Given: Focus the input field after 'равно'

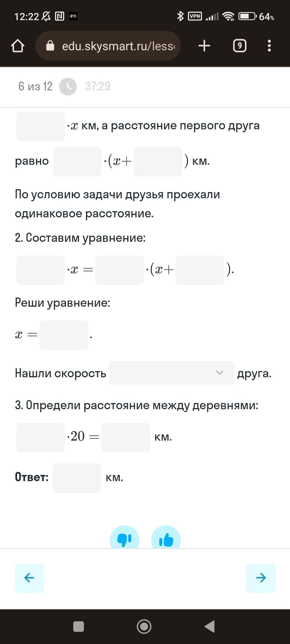Looking at the screenshot, I should click(x=77, y=162).
